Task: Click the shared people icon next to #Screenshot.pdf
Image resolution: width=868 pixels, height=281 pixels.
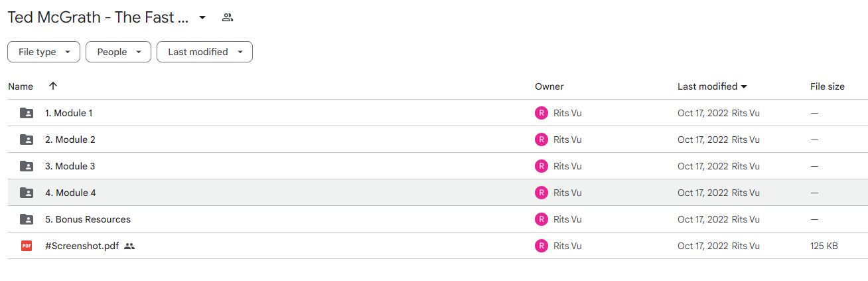Action: [x=129, y=246]
